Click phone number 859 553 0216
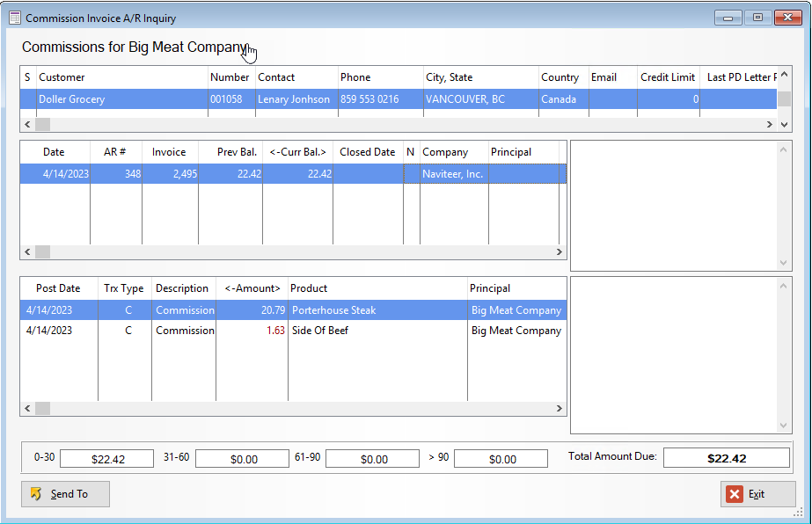 click(x=381, y=98)
